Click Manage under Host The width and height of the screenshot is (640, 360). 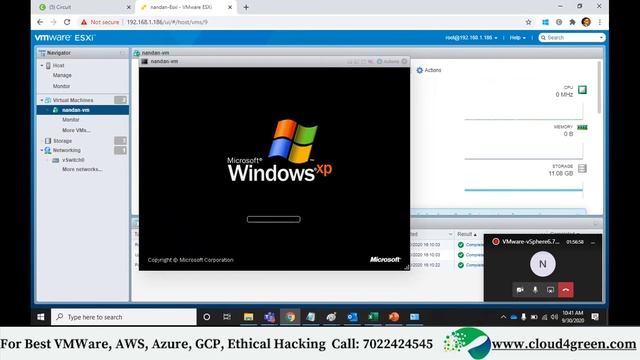point(62,76)
